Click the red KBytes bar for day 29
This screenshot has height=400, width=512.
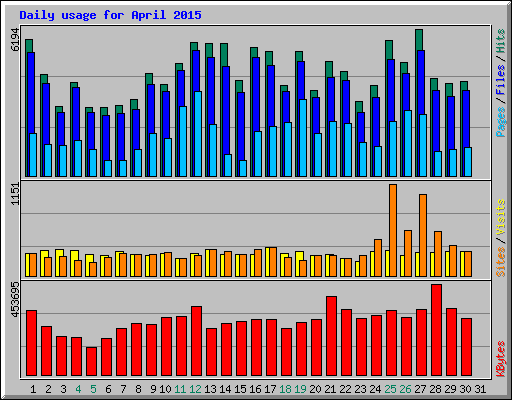tap(451, 342)
